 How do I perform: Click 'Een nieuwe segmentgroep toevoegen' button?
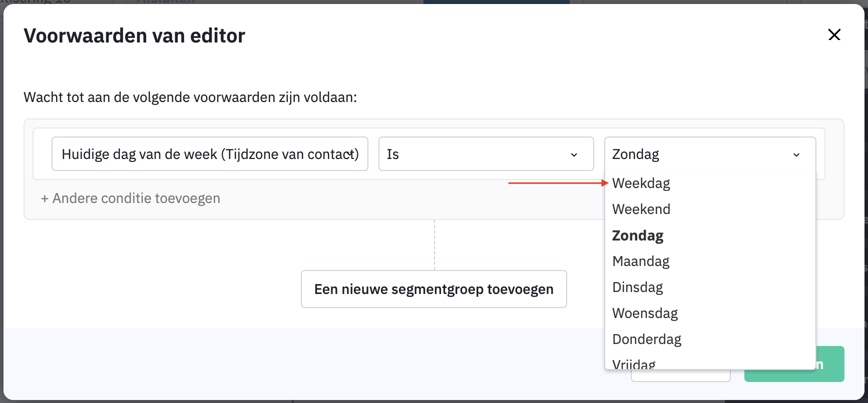coord(434,289)
